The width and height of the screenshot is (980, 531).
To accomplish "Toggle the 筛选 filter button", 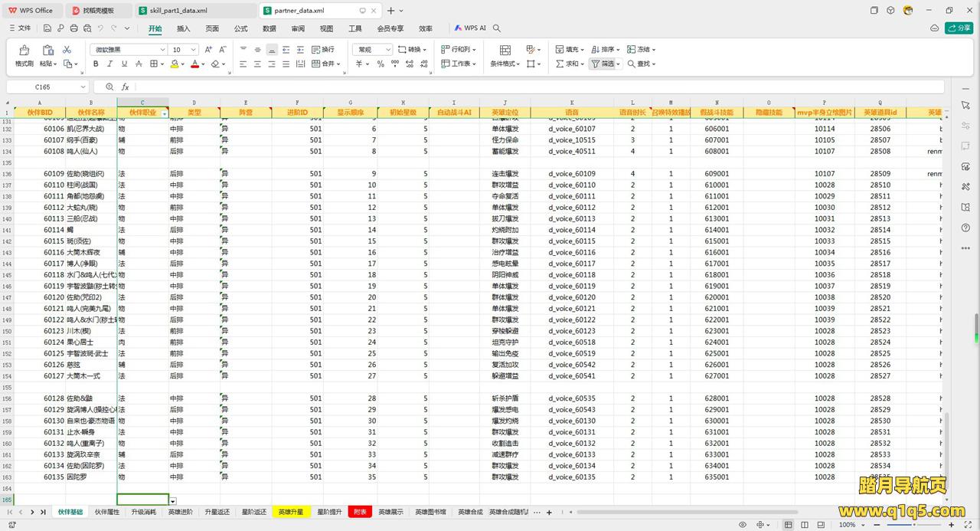I will (603, 64).
